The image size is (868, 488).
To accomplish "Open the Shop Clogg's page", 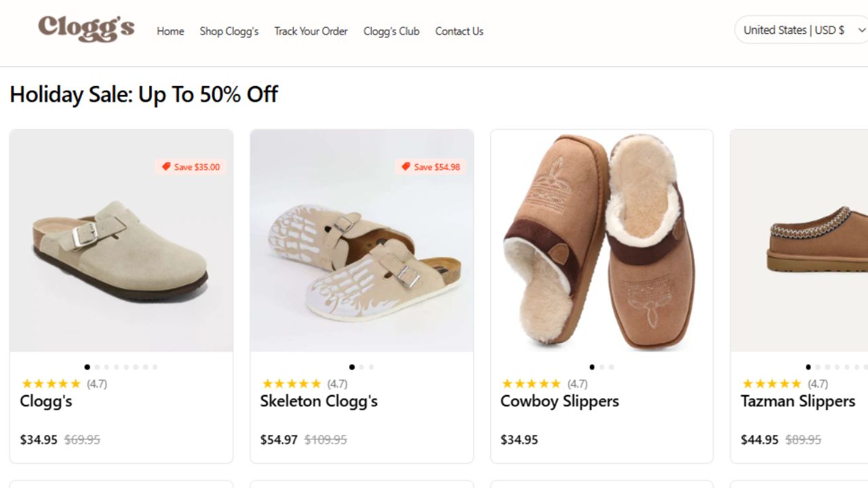I will pyautogui.click(x=229, y=31).
